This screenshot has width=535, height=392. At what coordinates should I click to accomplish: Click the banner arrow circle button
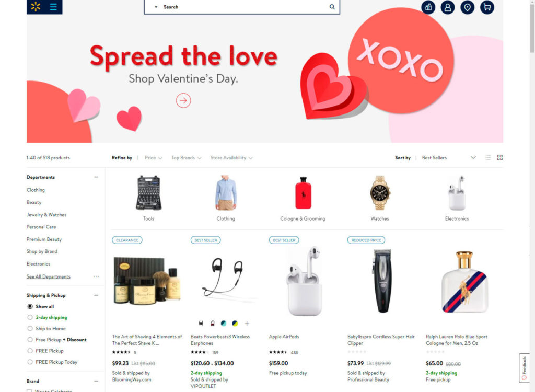click(x=183, y=100)
